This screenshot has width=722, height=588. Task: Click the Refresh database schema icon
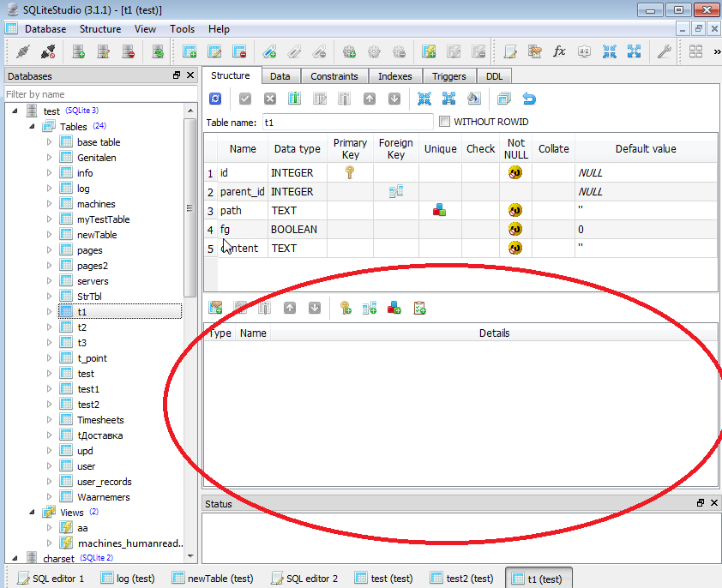pyautogui.click(x=158, y=51)
